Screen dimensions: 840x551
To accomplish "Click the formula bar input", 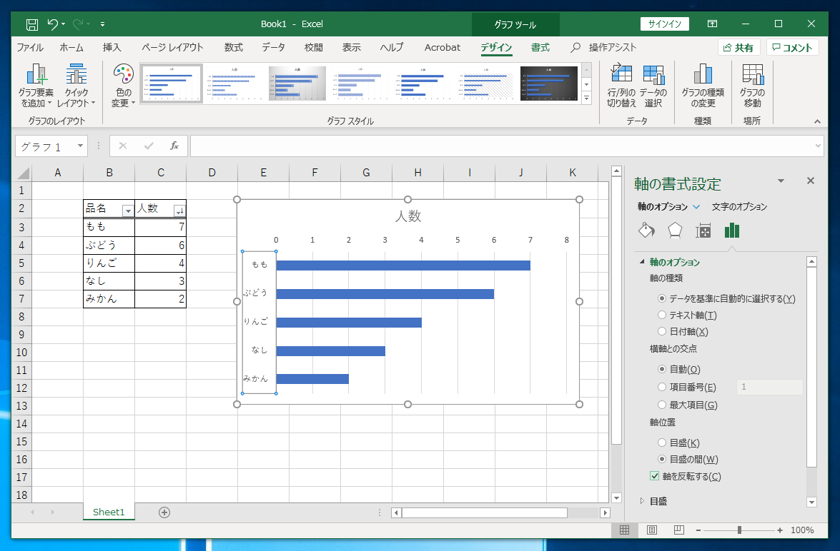I will point(501,146).
